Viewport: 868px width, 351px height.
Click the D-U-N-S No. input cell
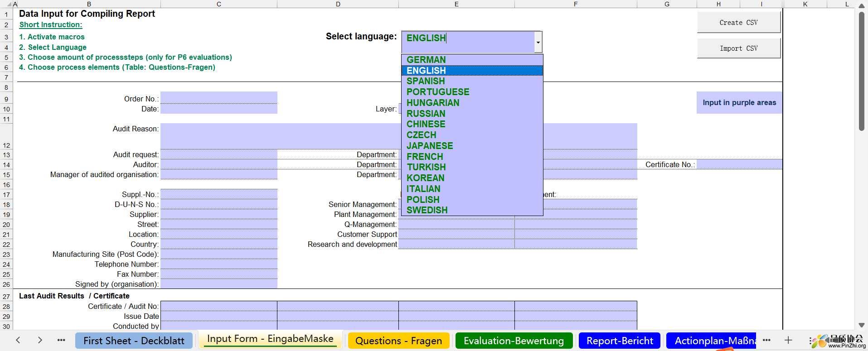point(219,204)
